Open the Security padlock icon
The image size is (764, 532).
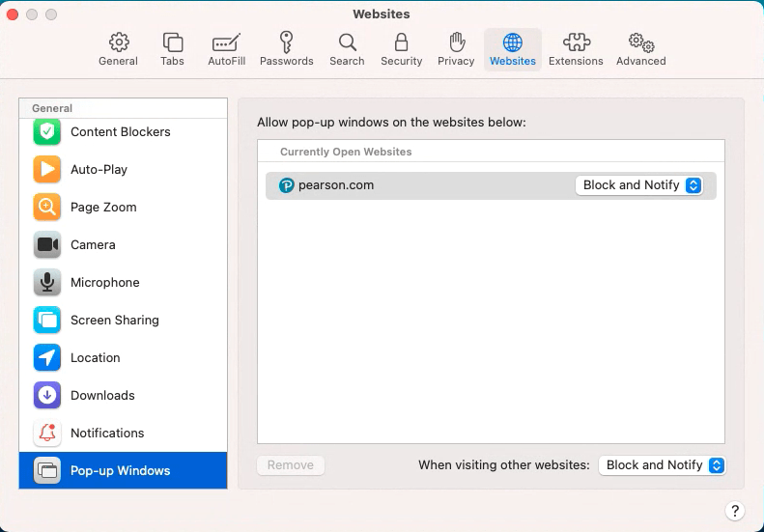pos(402,42)
